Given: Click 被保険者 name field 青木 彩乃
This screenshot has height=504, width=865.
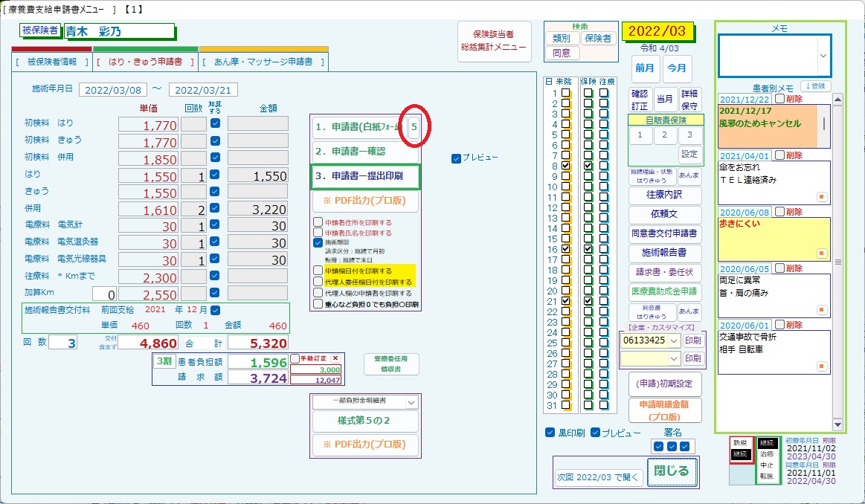Looking at the screenshot, I should [120, 31].
